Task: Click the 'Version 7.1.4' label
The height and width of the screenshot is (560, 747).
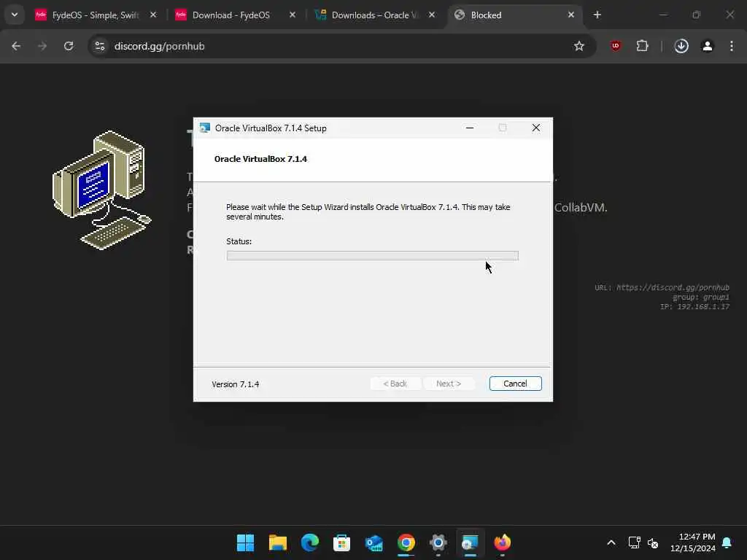Action: (x=236, y=384)
